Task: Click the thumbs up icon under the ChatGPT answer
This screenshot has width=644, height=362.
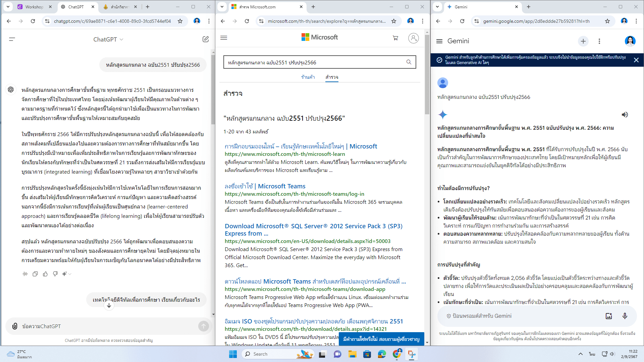Action: [45, 274]
